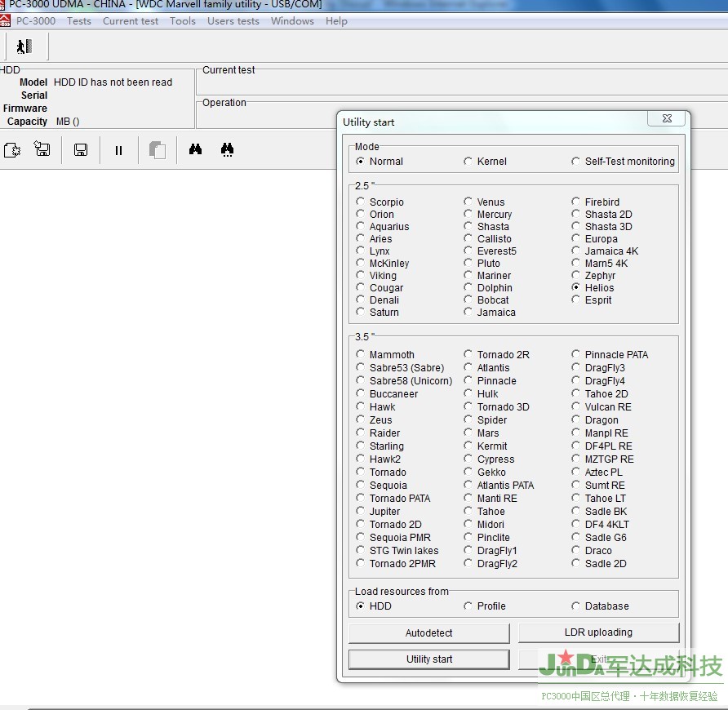Click the text "HDD ID has not been read"
728x710 pixels.
[113, 82]
